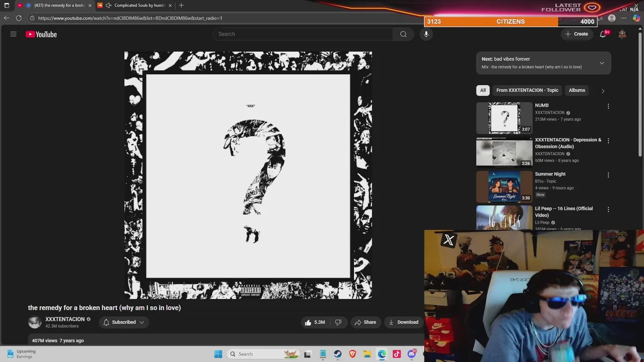The width and height of the screenshot is (644, 362).
Task: Open Discord from the taskbar
Action: coord(412,354)
